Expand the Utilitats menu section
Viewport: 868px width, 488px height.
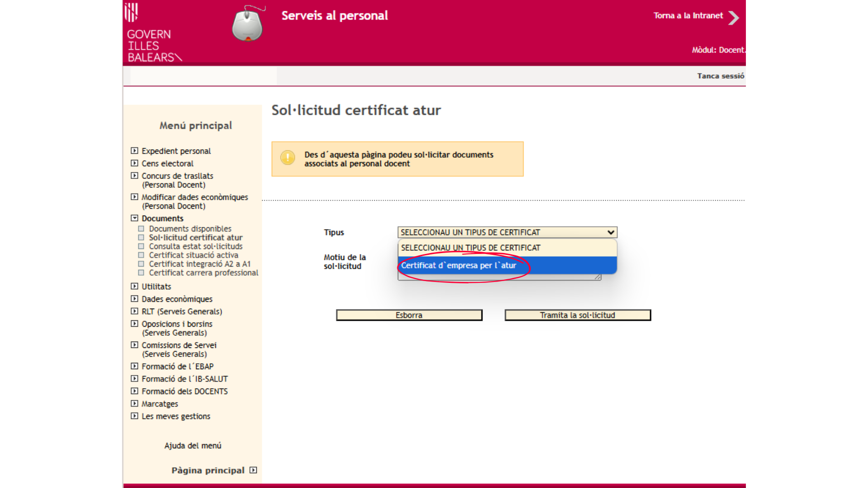(134, 286)
